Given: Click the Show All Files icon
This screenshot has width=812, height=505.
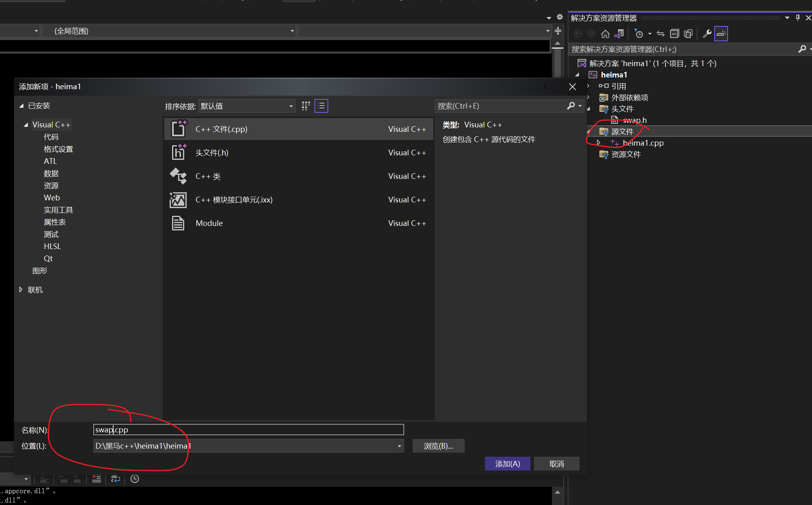Looking at the screenshot, I should [x=688, y=34].
